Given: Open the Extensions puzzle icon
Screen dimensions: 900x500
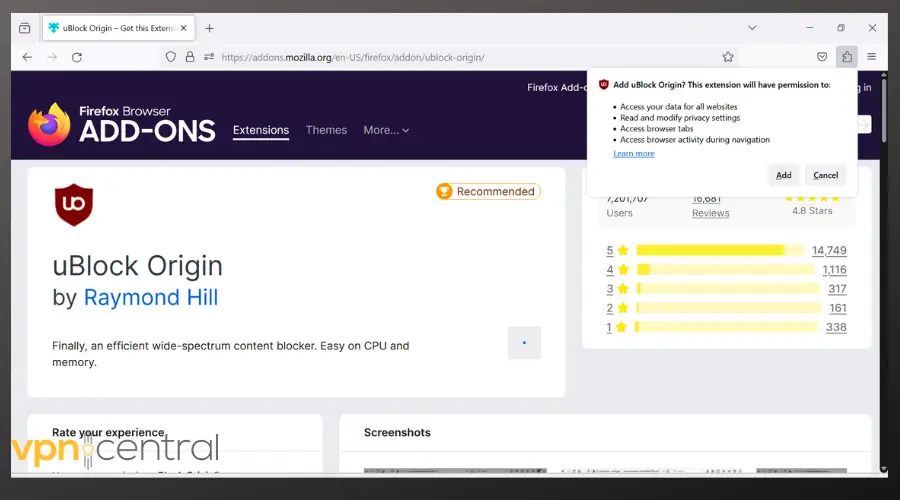Looking at the screenshot, I should (x=847, y=57).
